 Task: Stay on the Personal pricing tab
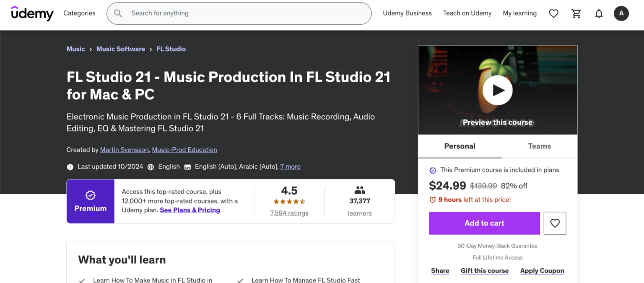coord(460,146)
